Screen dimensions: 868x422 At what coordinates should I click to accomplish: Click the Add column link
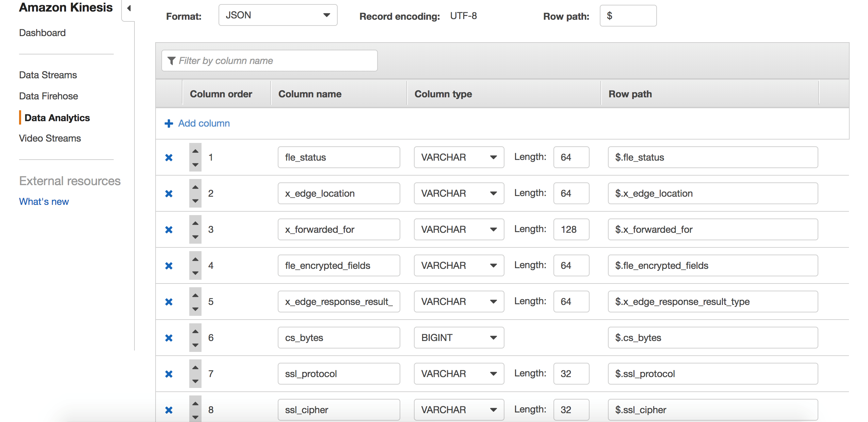[x=204, y=123]
